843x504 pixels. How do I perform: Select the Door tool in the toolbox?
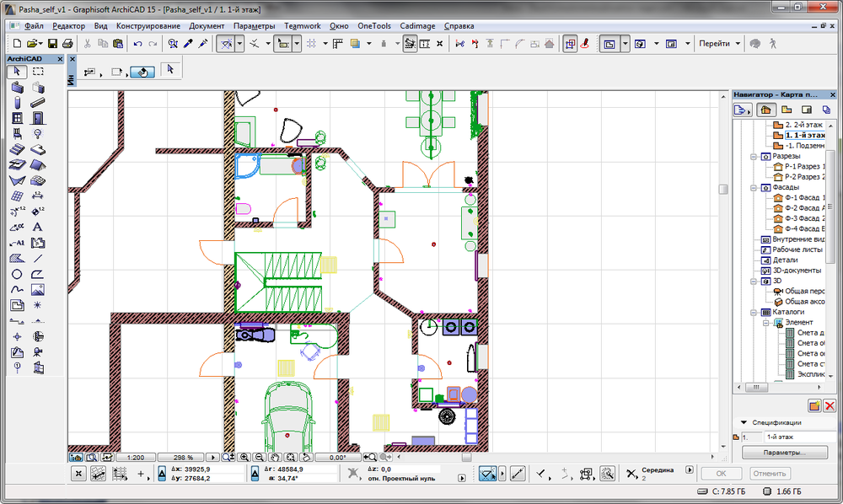coord(38,119)
